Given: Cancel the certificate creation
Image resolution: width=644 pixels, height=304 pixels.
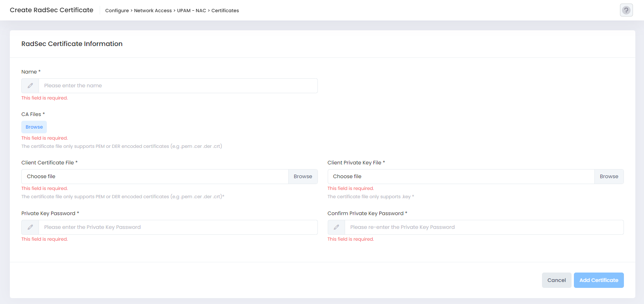Looking at the screenshot, I should pos(556,280).
